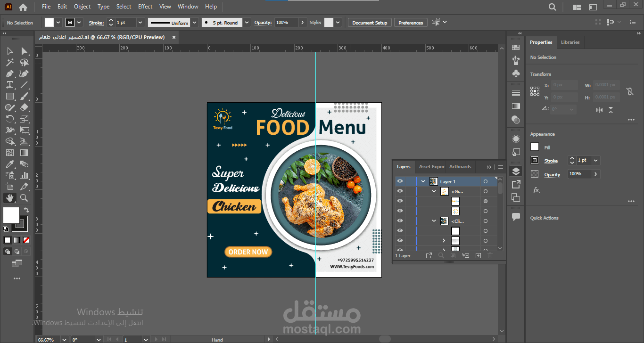Select the Lasso tool
Image resolution: width=644 pixels, height=343 pixels.
24,62
